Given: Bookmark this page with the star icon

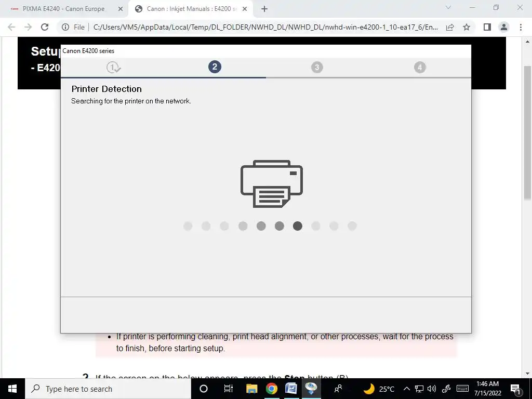Looking at the screenshot, I should (x=467, y=27).
